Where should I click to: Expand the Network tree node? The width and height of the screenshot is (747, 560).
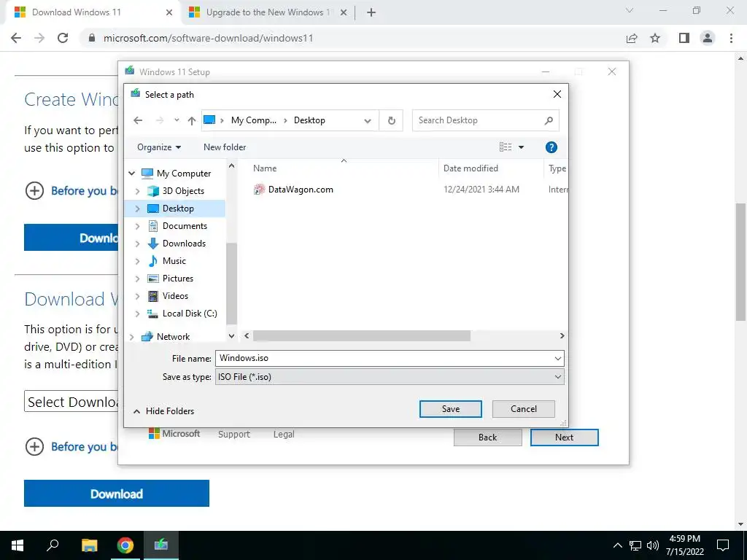pyautogui.click(x=132, y=337)
